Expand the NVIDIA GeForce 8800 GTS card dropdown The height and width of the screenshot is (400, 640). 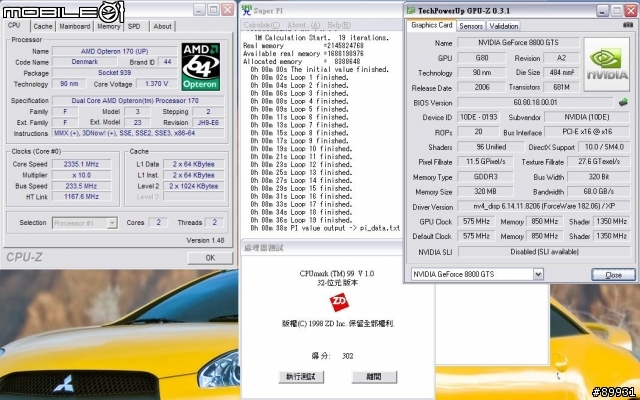point(538,274)
